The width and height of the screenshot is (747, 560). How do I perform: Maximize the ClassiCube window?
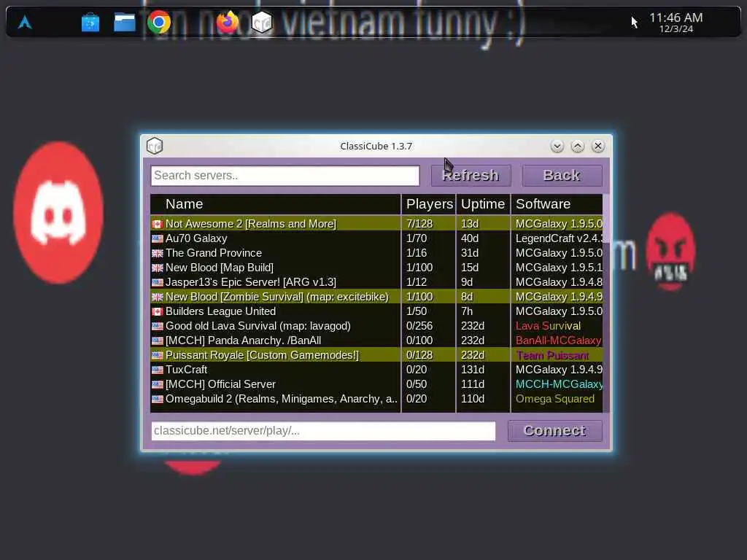point(578,146)
